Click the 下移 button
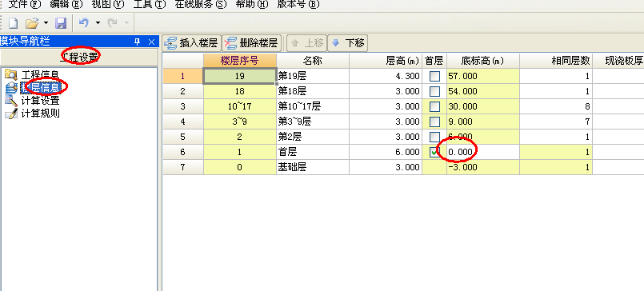 pyautogui.click(x=347, y=42)
